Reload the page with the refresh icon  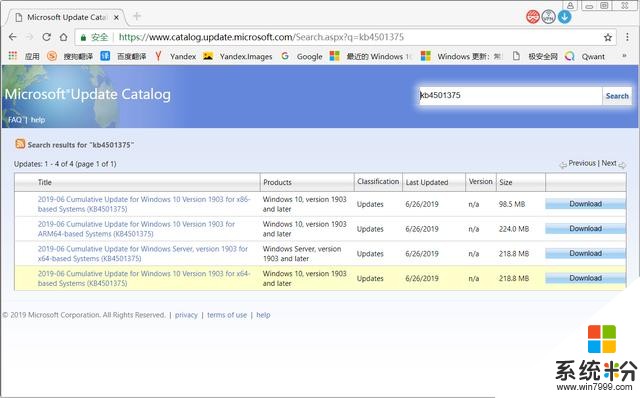click(47, 37)
